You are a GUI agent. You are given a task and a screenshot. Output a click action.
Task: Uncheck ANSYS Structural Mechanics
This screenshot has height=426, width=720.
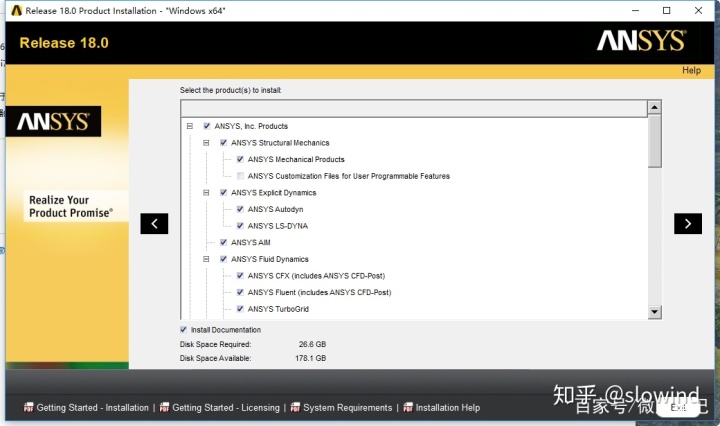click(x=224, y=143)
